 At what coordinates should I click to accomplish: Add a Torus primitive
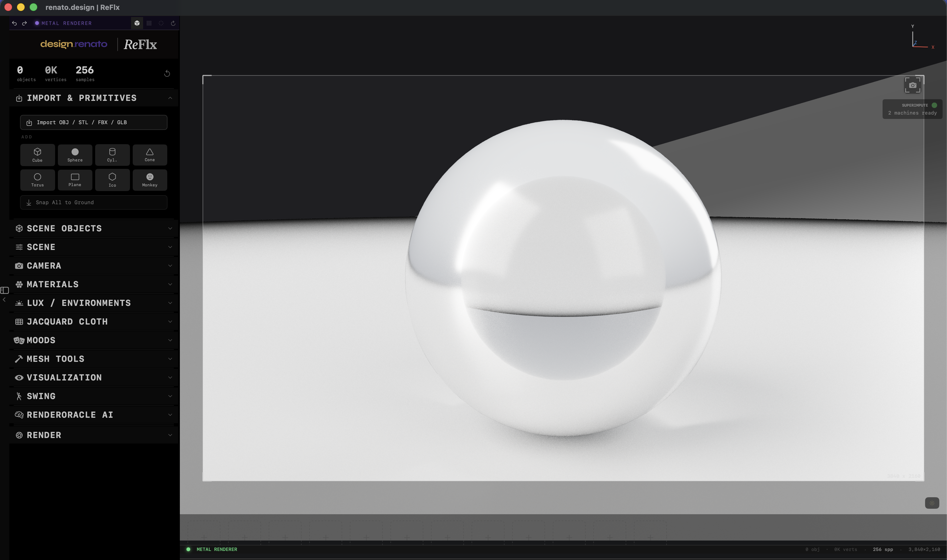click(37, 180)
